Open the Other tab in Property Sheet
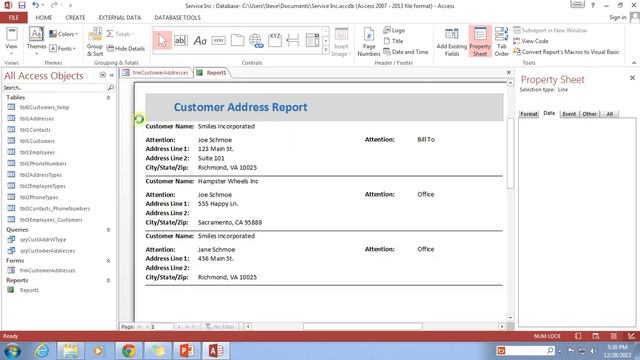This screenshot has width=640, height=360. coord(589,114)
